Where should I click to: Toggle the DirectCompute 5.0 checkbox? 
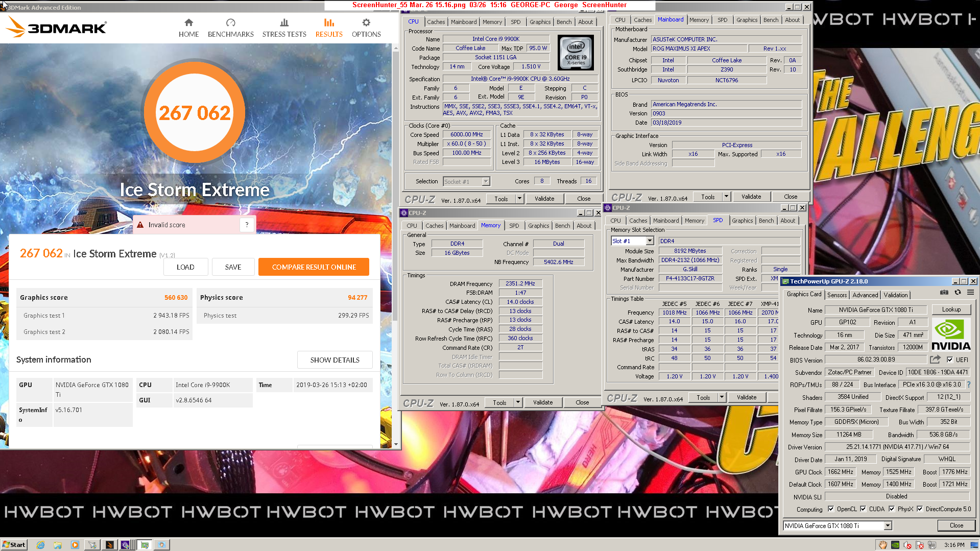[x=920, y=509]
